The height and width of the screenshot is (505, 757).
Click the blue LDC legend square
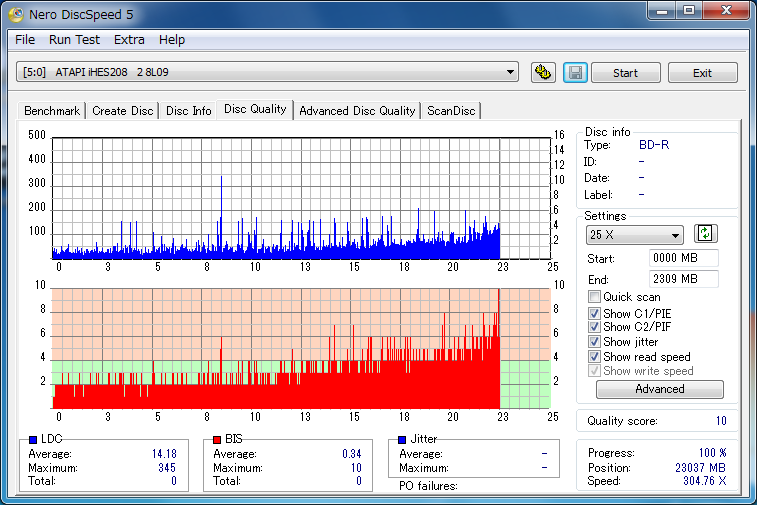point(33,439)
